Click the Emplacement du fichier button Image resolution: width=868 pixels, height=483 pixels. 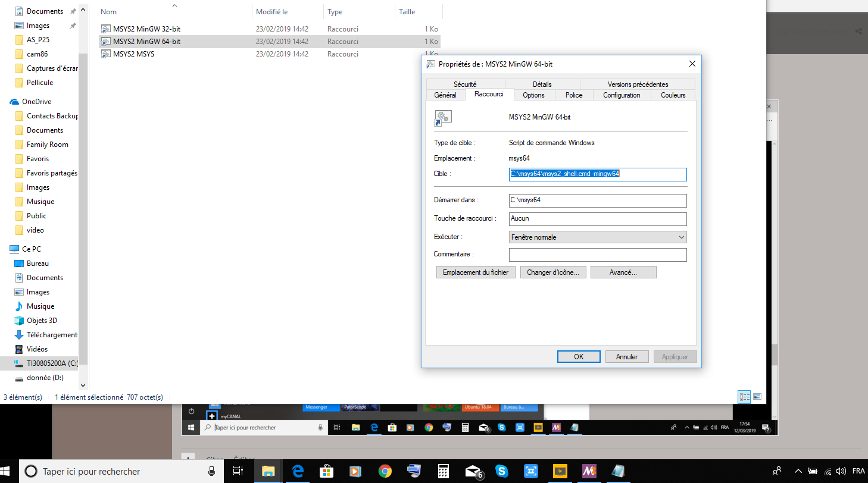click(x=476, y=272)
